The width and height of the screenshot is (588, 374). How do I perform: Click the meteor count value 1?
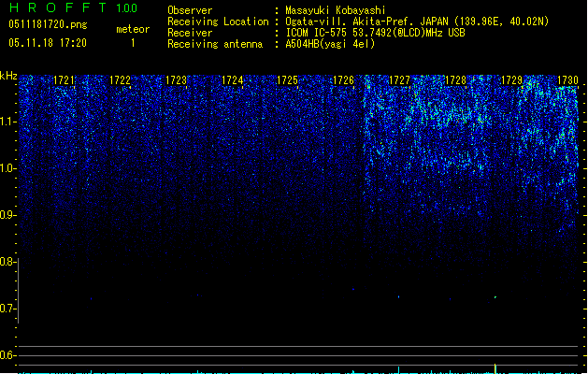click(133, 43)
